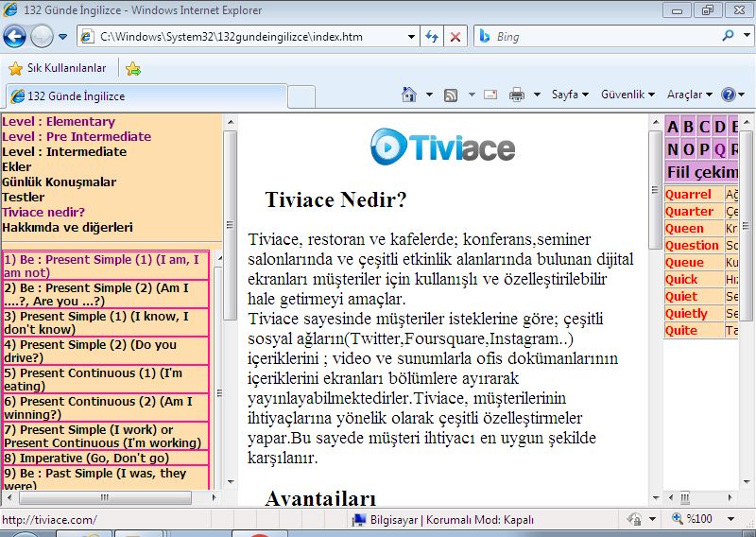This screenshot has width=756, height=537.
Task: Select letter P in dictionary index
Action: (x=704, y=149)
